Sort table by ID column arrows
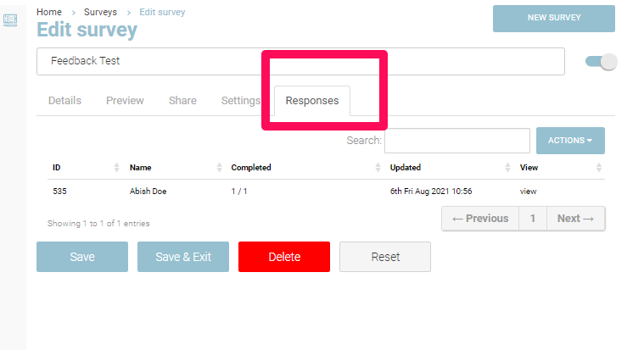 coord(117,168)
